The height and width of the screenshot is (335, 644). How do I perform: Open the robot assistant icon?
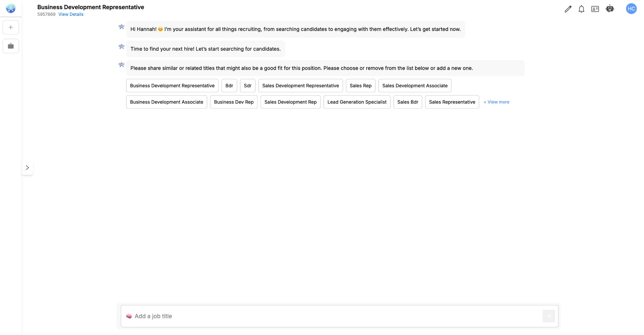(610, 9)
